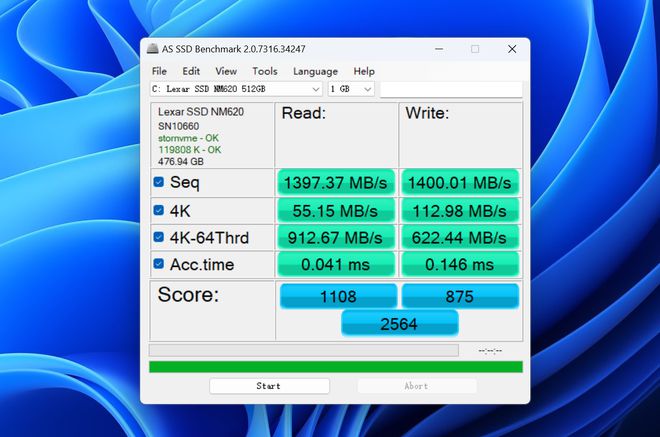This screenshot has height=437, width=660.
Task: Open the File menu
Action: (159, 71)
